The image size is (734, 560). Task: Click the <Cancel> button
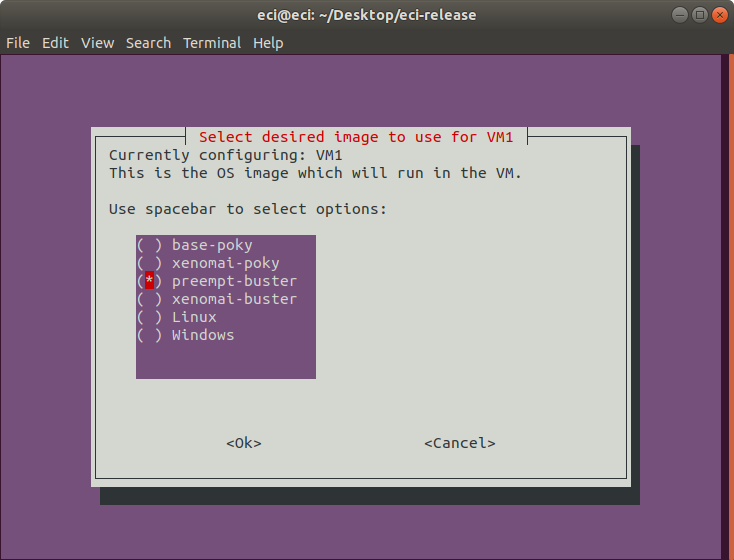tap(460, 443)
